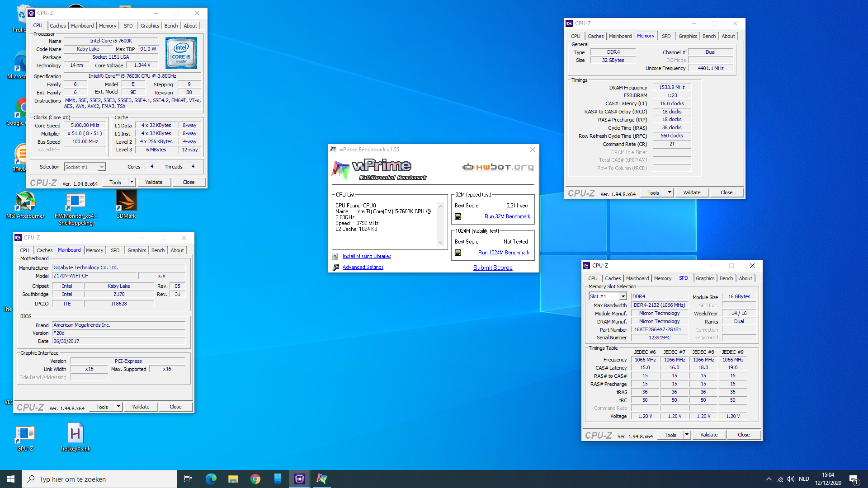Image resolution: width=868 pixels, height=488 pixels.
Task: Click the floppy save icon under 1024M score
Action: 458,253
